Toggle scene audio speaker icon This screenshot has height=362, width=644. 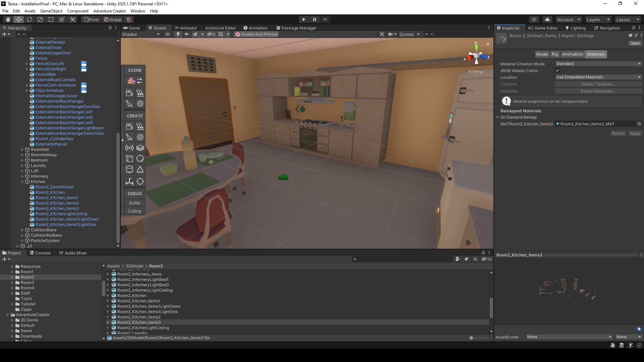[186, 34]
